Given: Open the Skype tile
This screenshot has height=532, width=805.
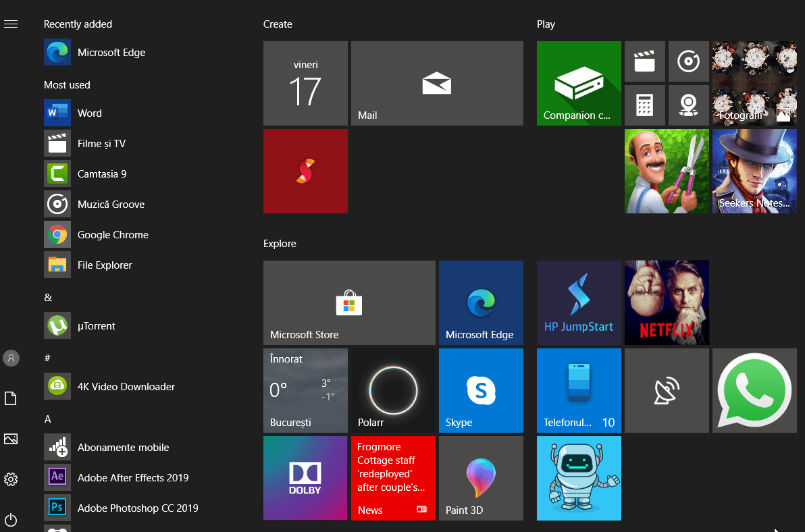Looking at the screenshot, I should [x=481, y=390].
